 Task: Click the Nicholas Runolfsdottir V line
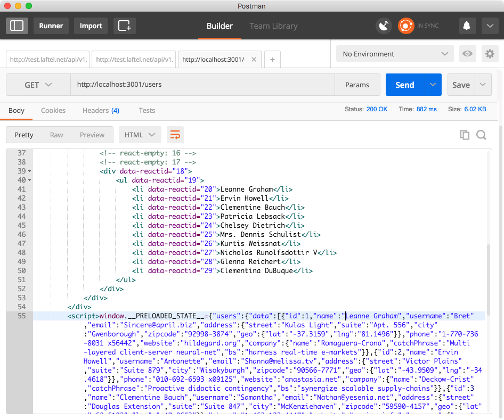click(x=234, y=253)
